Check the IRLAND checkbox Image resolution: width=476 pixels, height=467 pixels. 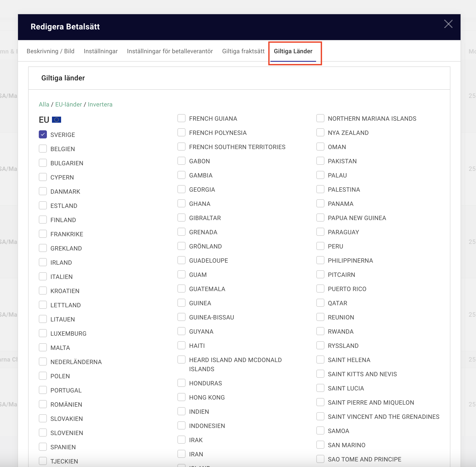(x=43, y=262)
